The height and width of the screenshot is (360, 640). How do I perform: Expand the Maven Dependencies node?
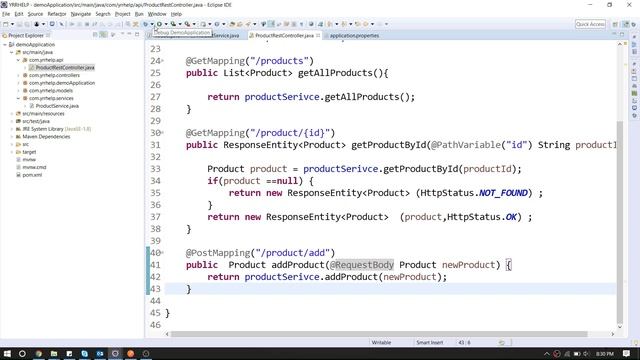tap(12, 137)
